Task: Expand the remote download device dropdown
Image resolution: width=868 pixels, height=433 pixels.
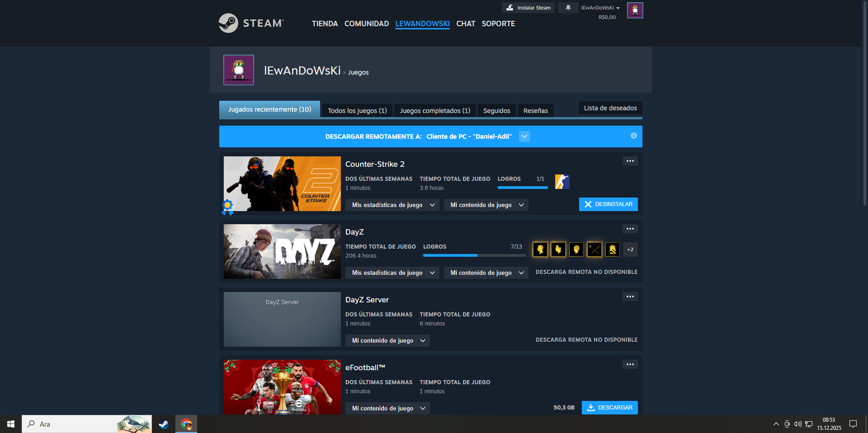Action: (x=524, y=136)
